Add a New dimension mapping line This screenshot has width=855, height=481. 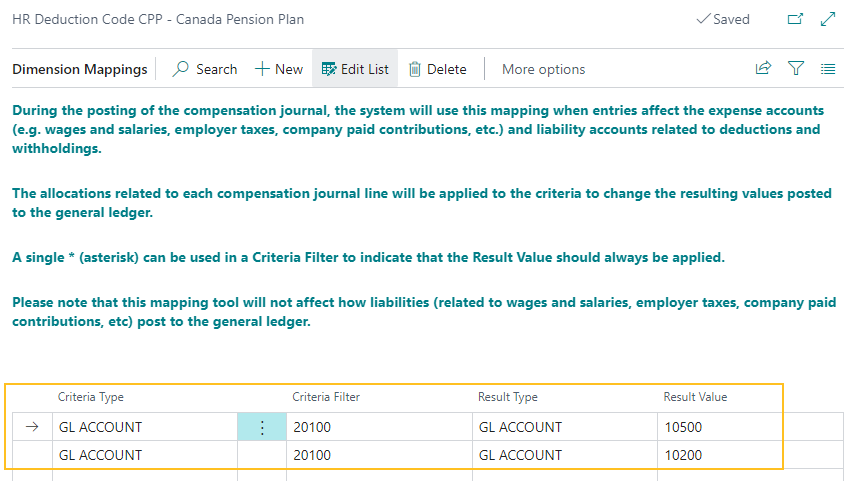[x=279, y=69]
